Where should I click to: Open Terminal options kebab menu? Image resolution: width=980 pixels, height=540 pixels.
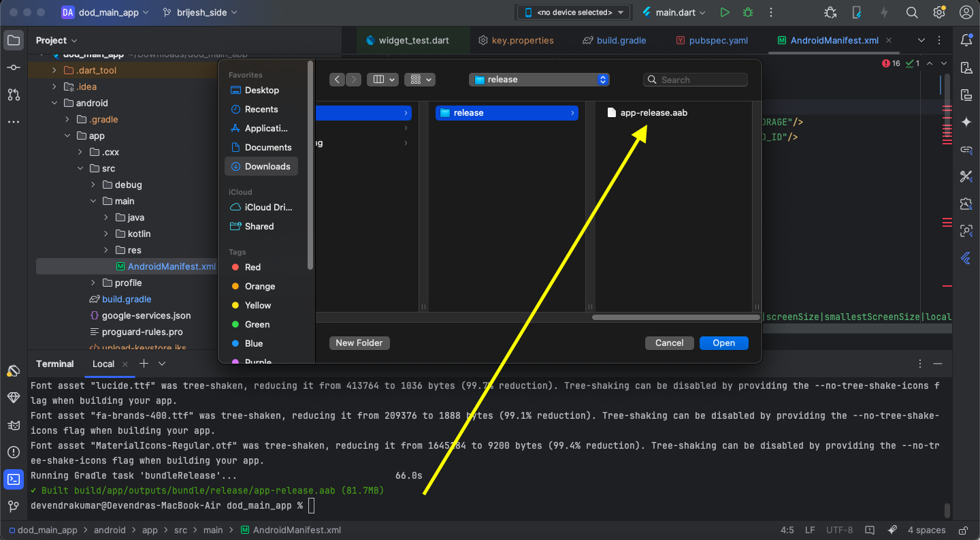(x=920, y=364)
